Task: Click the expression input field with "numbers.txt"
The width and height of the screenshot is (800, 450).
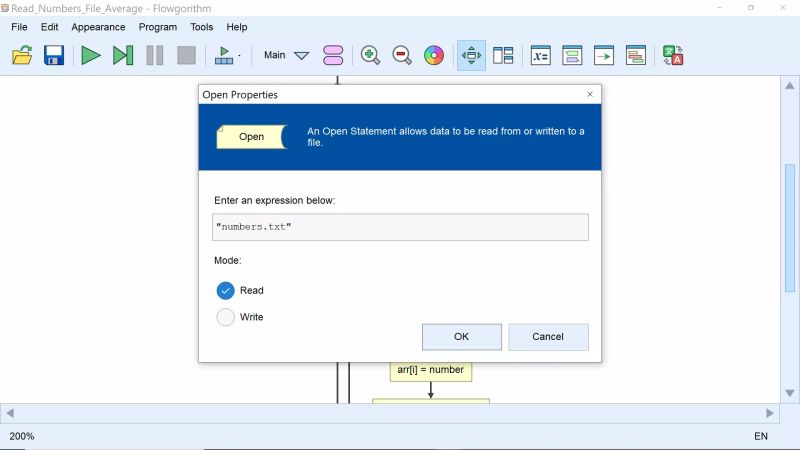Action: click(x=401, y=227)
